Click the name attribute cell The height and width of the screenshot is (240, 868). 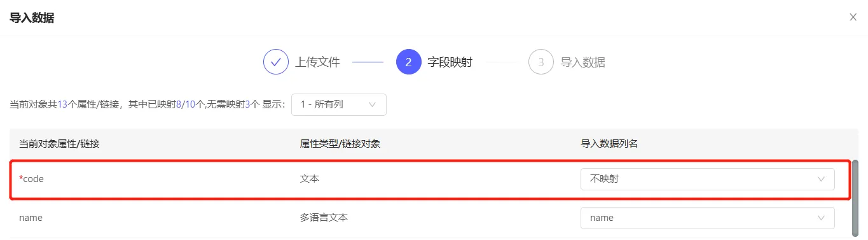(31, 218)
